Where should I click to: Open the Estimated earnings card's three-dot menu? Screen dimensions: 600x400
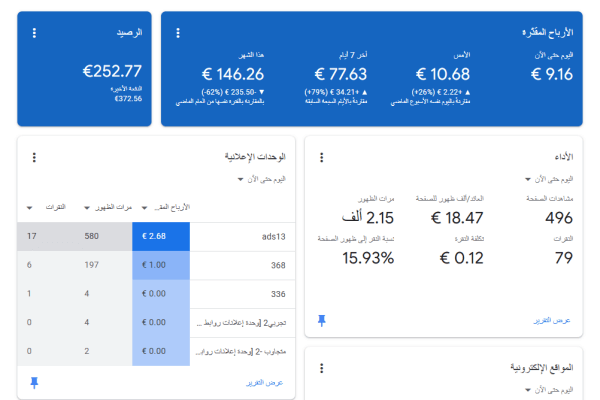coord(178,33)
